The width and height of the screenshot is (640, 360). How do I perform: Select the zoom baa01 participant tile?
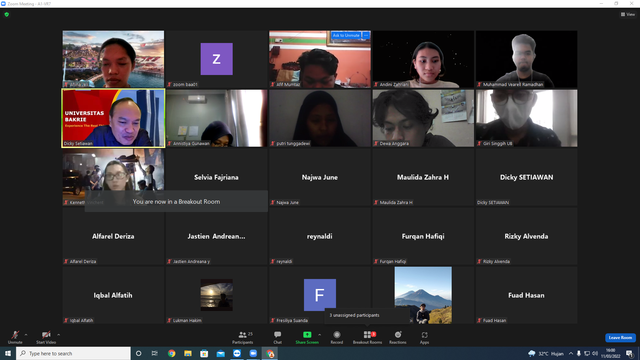click(x=217, y=59)
